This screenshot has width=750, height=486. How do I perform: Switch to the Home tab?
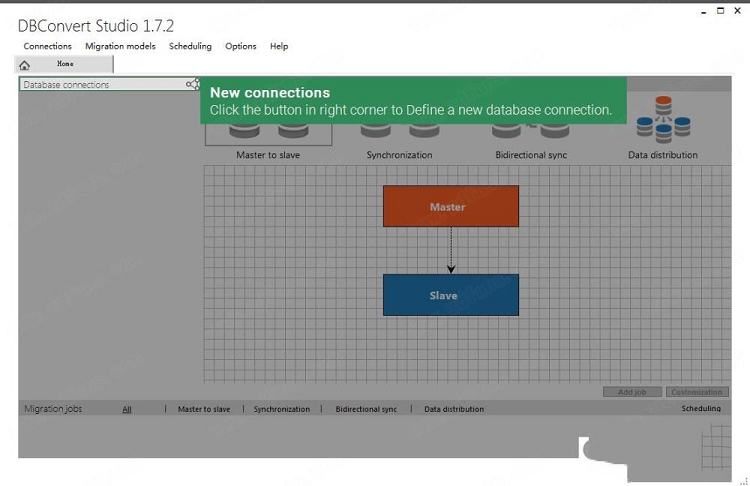click(65, 64)
